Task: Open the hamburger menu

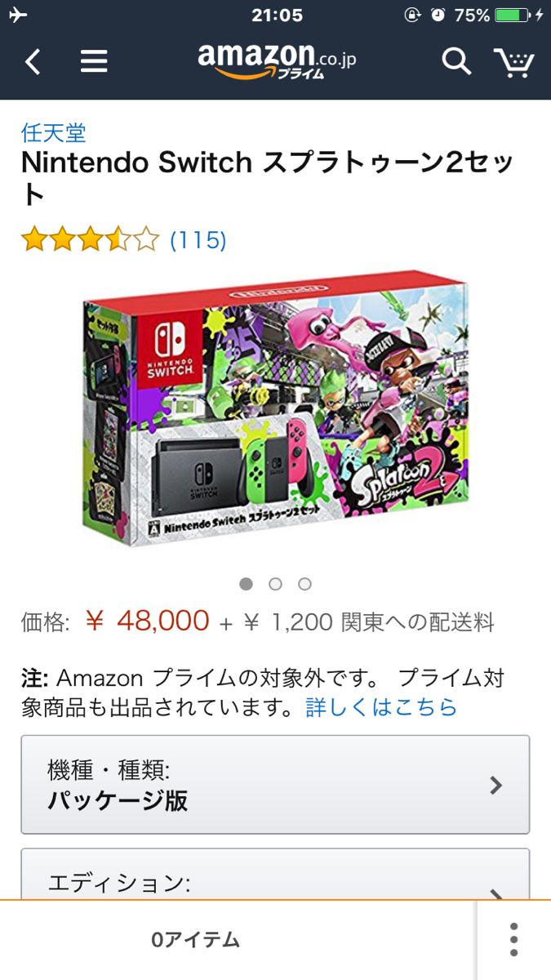Action: [94, 61]
